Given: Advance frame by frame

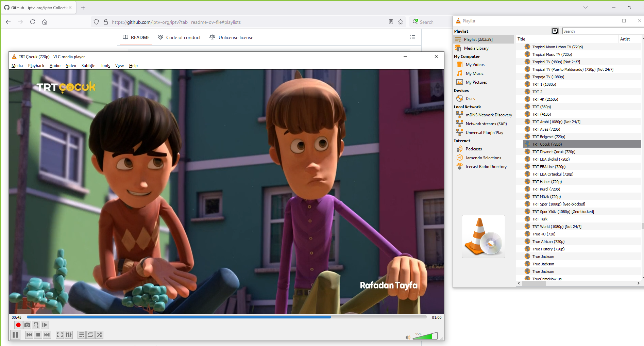Looking at the screenshot, I should click(45, 325).
